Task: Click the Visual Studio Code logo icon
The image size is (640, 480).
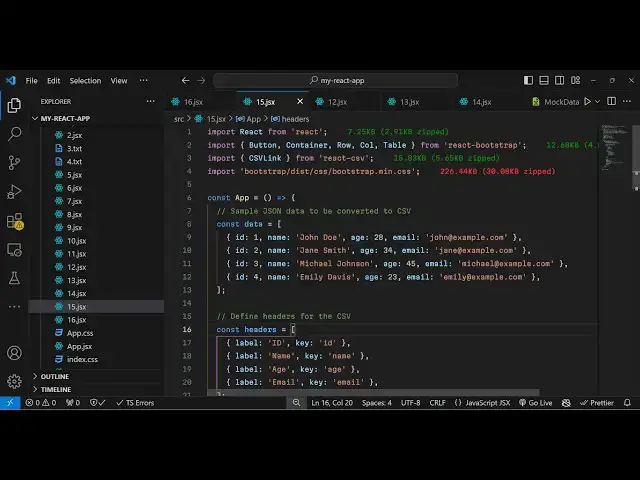Action: 11,80
